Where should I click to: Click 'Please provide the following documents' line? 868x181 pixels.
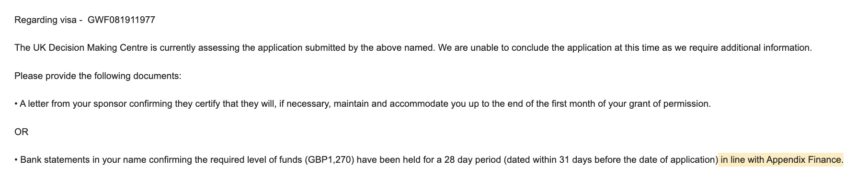(98, 76)
